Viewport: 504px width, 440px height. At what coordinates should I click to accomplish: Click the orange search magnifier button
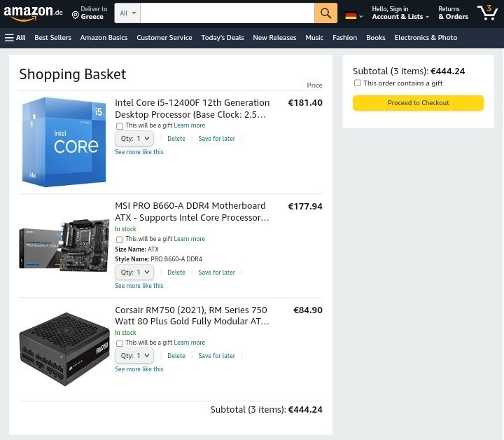325,13
